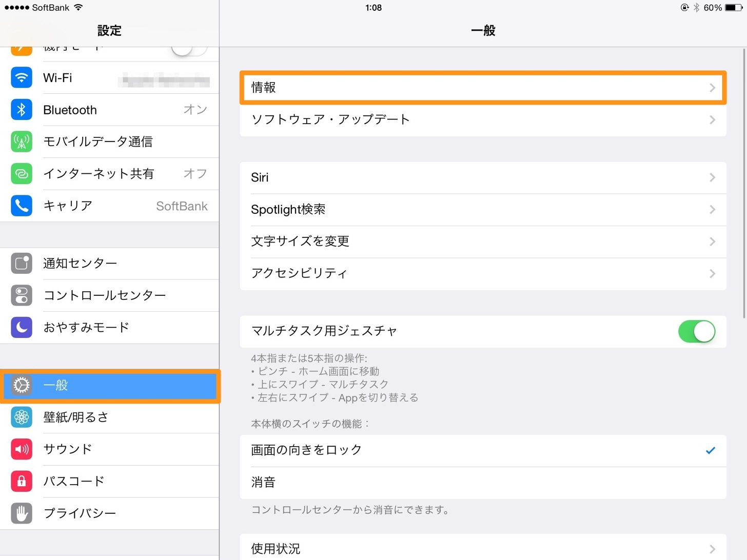Open ソフトウェア・アップデート chevron

[x=712, y=120]
